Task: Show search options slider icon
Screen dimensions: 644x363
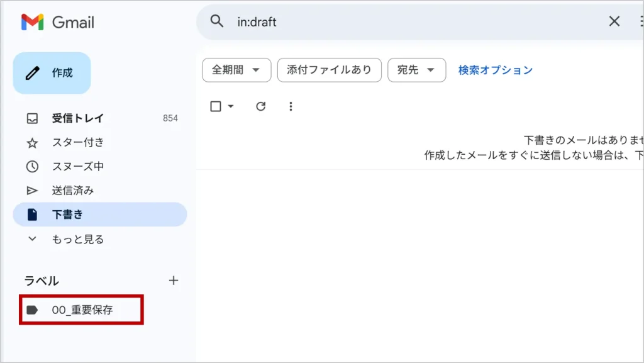Action: (x=640, y=21)
